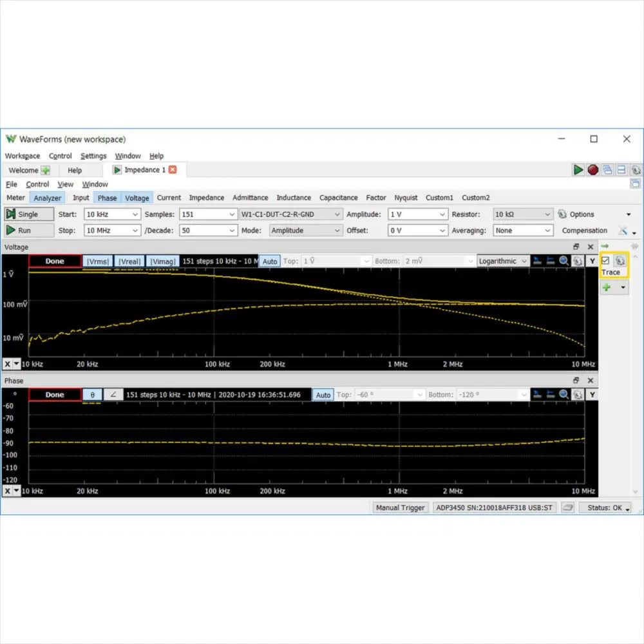This screenshot has width=644, height=644.
Task: Open the Settings menu
Action: point(93,156)
